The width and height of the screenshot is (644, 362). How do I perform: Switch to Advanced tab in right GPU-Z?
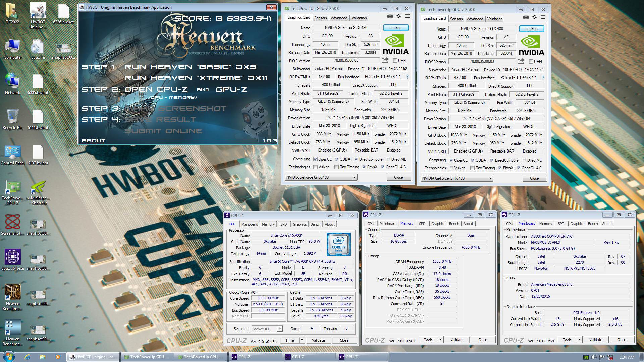click(475, 19)
